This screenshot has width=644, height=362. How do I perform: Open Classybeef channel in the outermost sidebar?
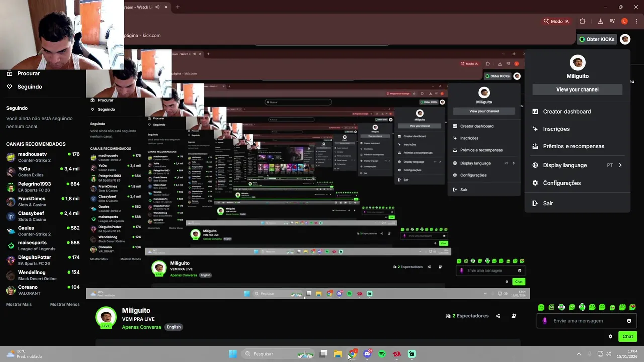[43, 216]
